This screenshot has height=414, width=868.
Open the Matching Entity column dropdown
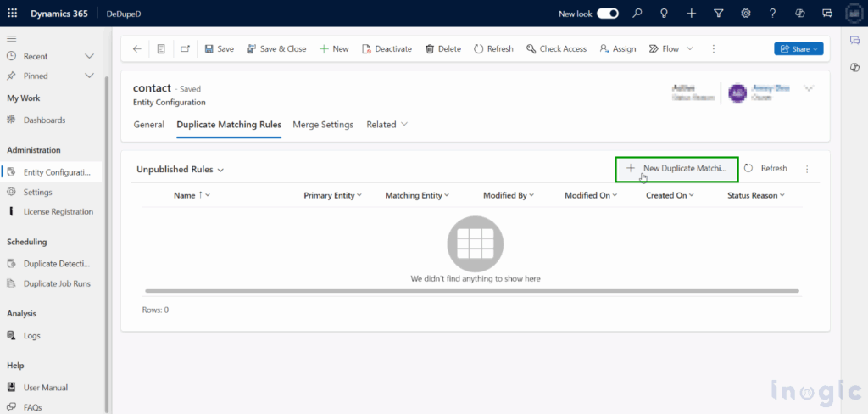click(x=417, y=195)
